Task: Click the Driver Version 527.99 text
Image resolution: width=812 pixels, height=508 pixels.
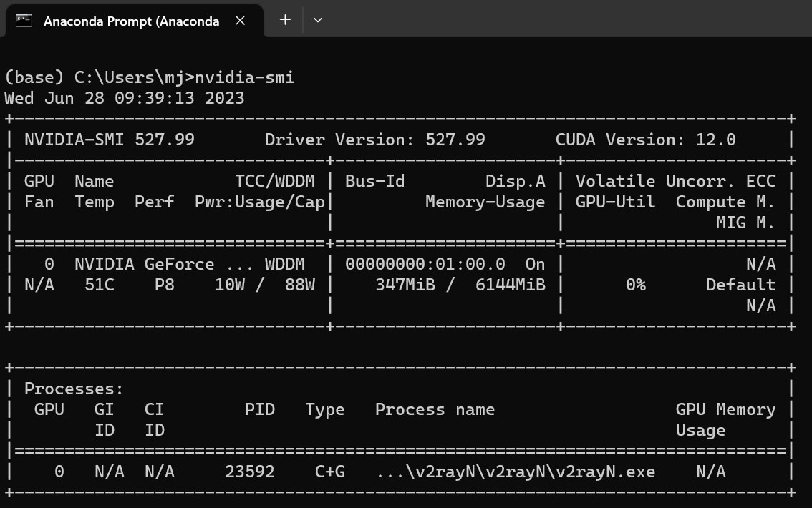Action: (374, 140)
